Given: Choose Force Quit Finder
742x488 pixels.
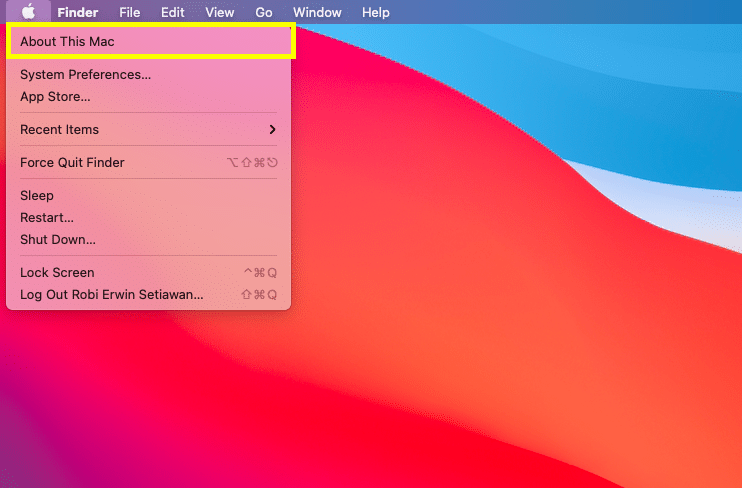Looking at the screenshot, I should 149,163.
